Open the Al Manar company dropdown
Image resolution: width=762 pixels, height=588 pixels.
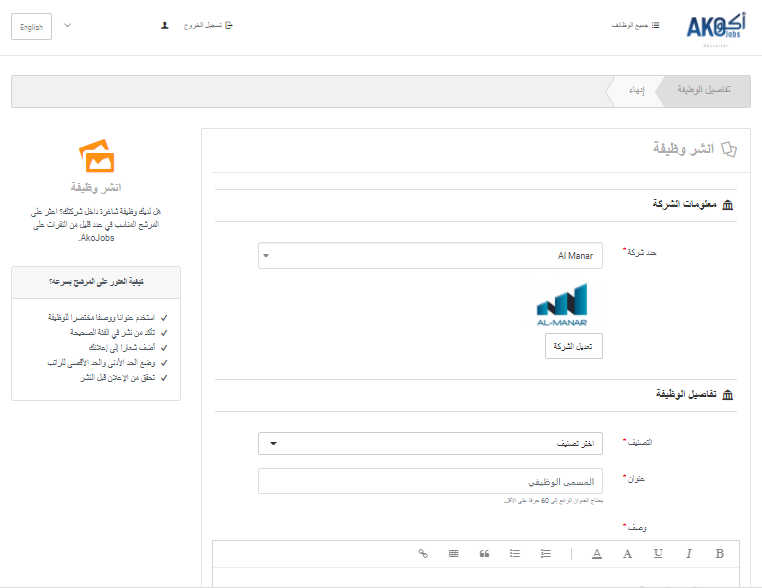point(431,256)
